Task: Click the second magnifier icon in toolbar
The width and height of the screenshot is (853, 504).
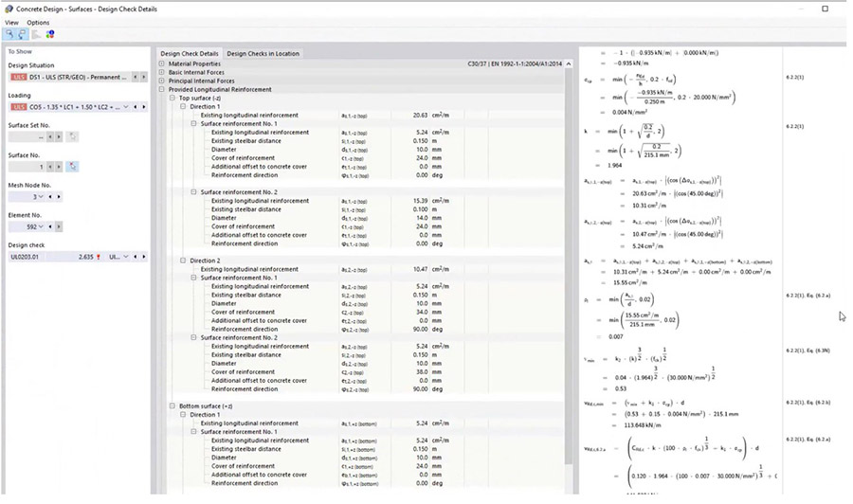Action: [23, 34]
